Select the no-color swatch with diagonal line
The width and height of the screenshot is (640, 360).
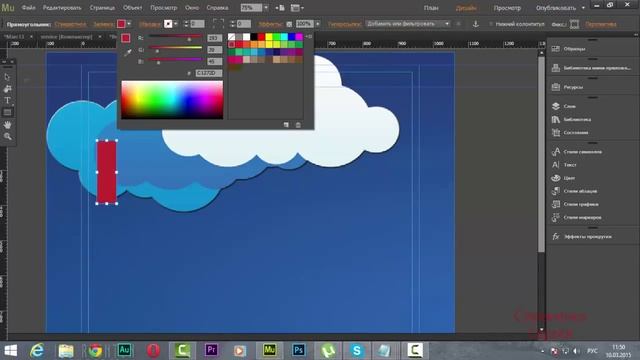click(231, 37)
